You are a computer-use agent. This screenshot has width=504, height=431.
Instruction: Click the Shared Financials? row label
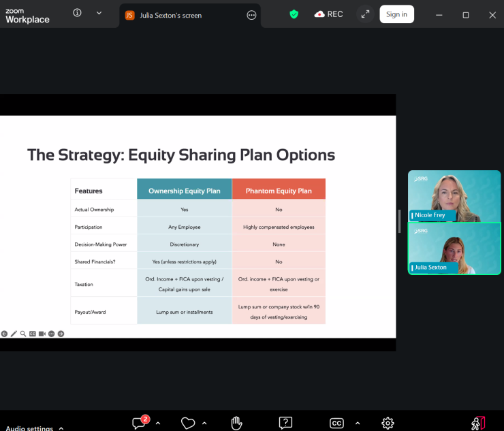tap(95, 261)
